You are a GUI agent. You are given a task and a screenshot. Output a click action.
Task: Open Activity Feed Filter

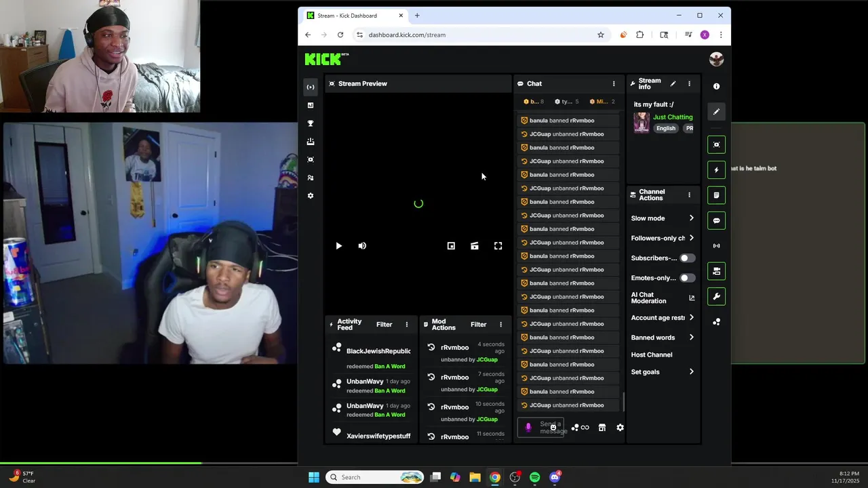pos(384,325)
